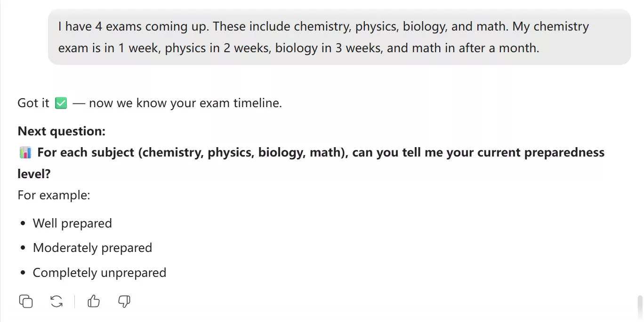Image resolution: width=644 pixels, height=322 pixels.
Task: Click the word "level?" in the bold question
Action: (x=34, y=174)
